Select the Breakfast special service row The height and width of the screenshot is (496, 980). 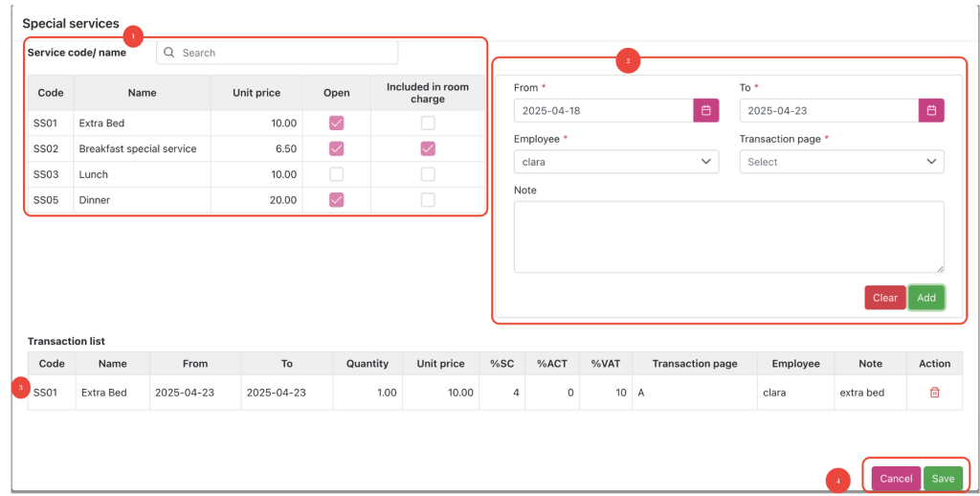click(x=138, y=148)
